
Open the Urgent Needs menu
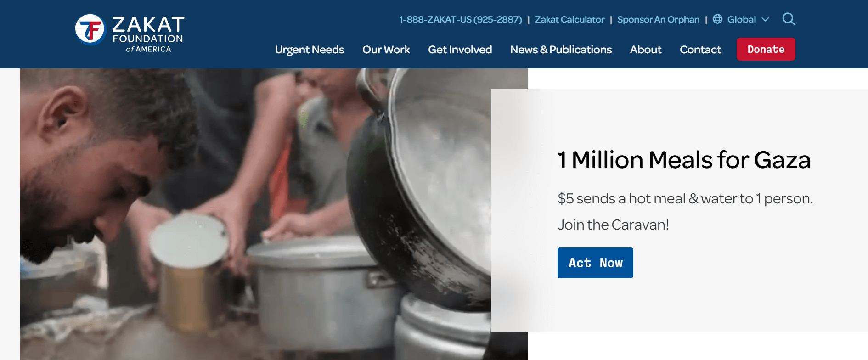pos(310,50)
